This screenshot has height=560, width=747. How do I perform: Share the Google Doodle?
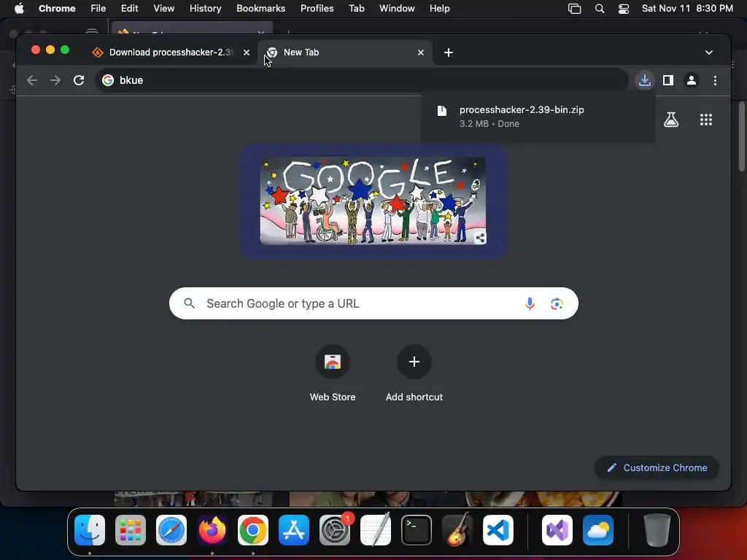coord(480,238)
